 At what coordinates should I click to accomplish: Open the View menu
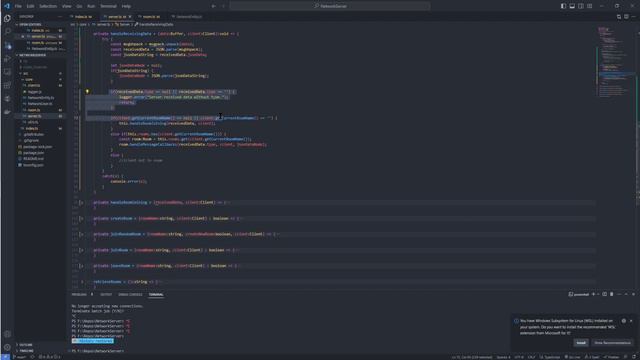67,6
